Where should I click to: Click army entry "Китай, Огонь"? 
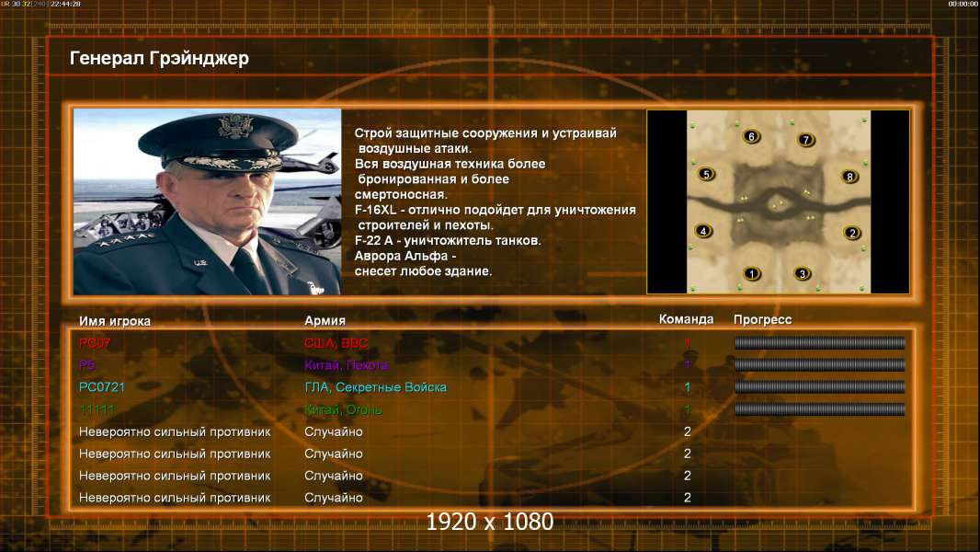click(x=343, y=410)
